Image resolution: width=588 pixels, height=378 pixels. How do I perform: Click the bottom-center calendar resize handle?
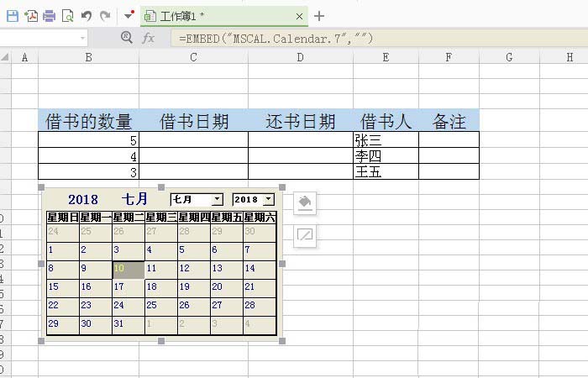pyautogui.click(x=161, y=341)
